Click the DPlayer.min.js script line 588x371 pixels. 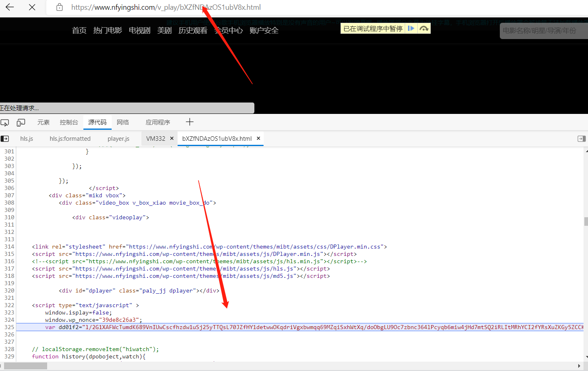click(195, 254)
